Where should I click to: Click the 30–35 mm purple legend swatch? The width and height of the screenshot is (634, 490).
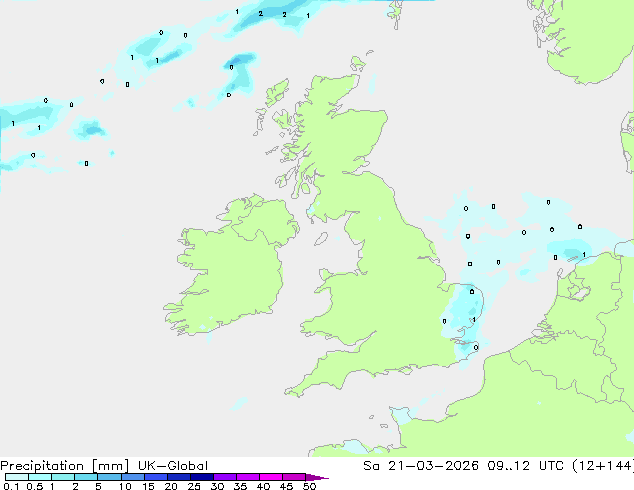click(225, 477)
